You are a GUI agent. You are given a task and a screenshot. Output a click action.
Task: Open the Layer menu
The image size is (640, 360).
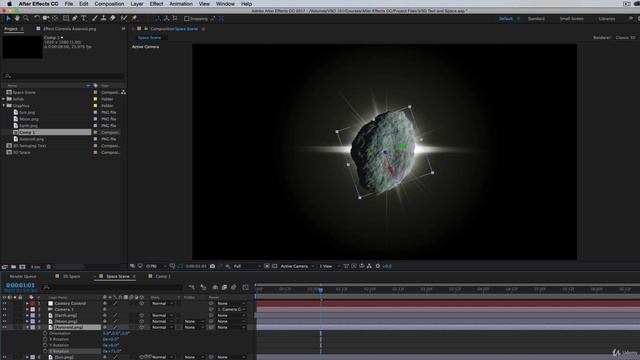[x=137, y=4]
